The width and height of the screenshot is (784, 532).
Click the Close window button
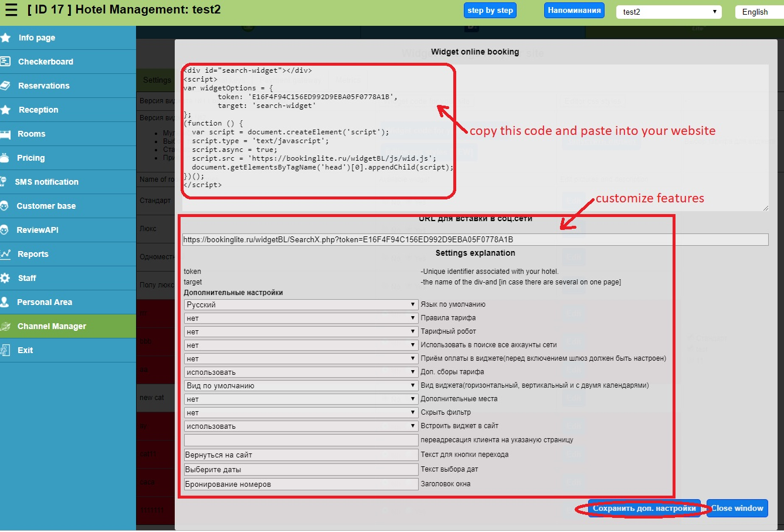[x=737, y=509]
